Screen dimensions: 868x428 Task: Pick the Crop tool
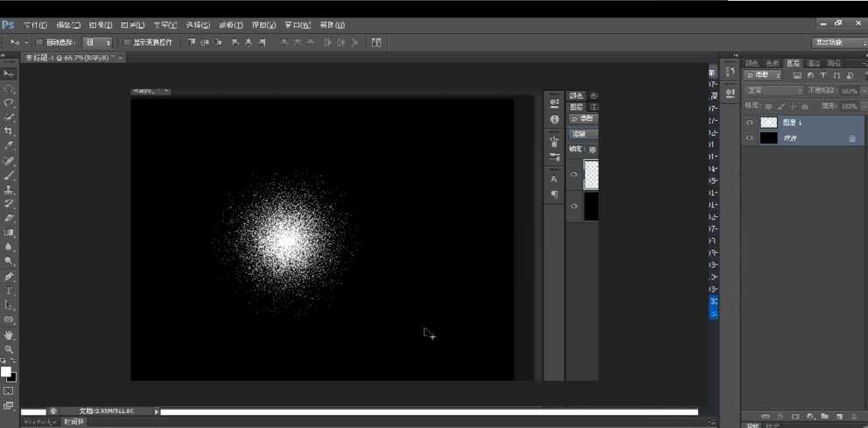[x=9, y=131]
